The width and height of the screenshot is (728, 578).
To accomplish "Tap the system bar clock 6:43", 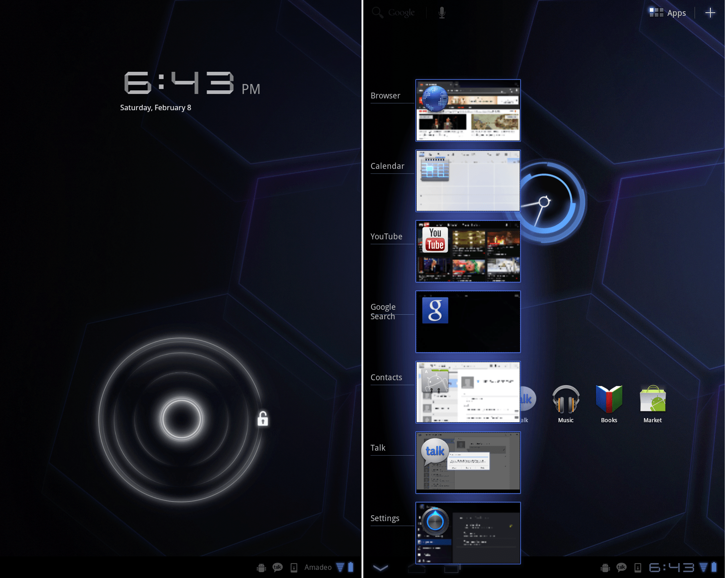I will [672, 568].
